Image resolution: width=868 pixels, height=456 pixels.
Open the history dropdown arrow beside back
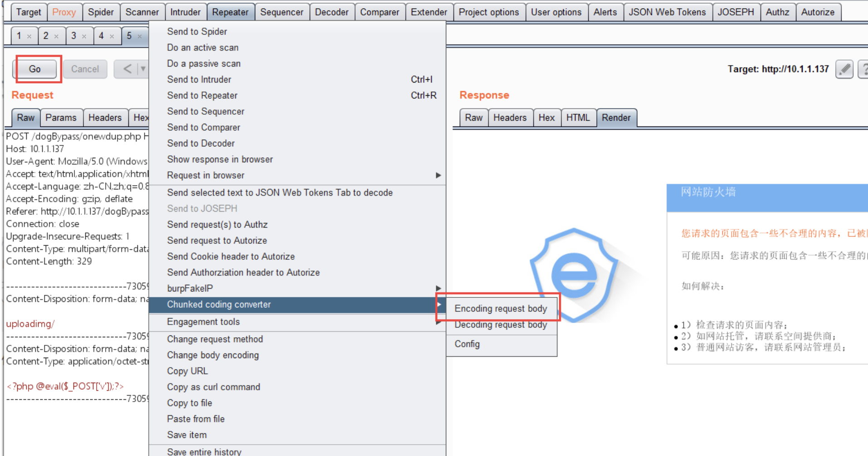click(x=143, y=69)
